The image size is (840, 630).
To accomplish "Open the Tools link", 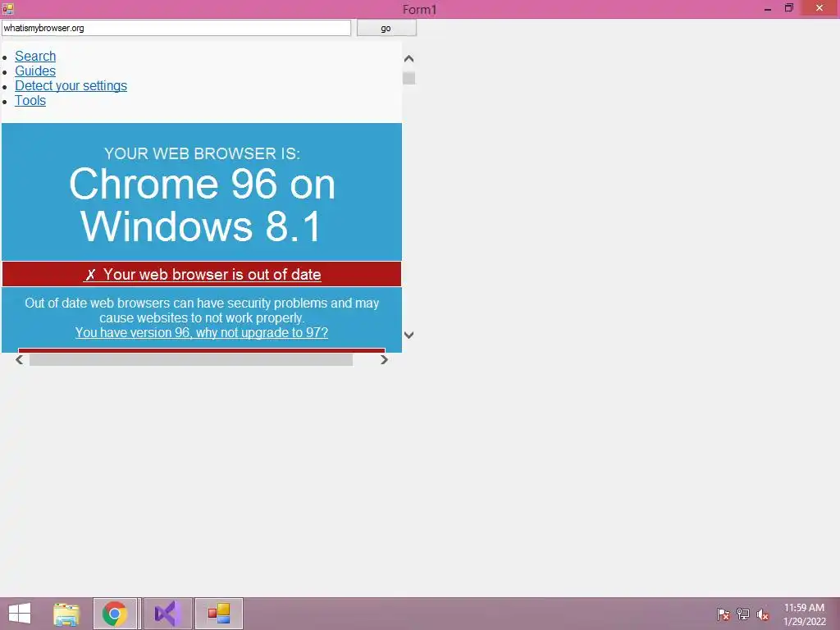I will (x=30, y=100).
